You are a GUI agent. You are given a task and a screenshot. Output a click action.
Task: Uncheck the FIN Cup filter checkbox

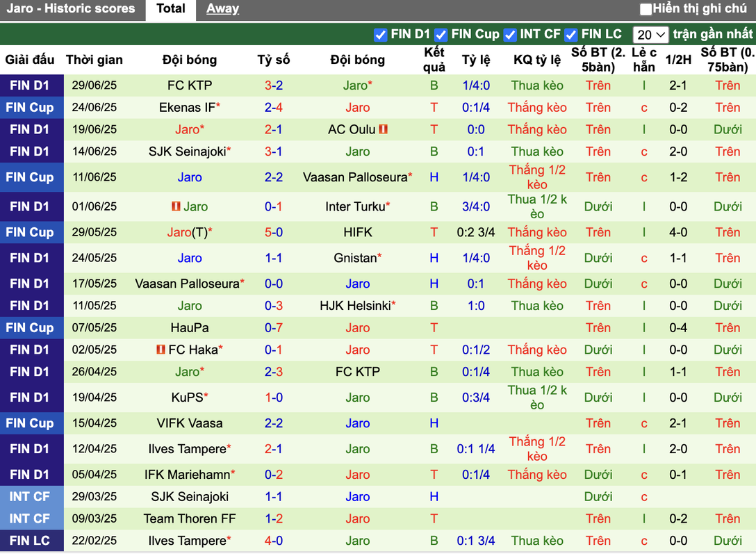[x=441, y=35]
